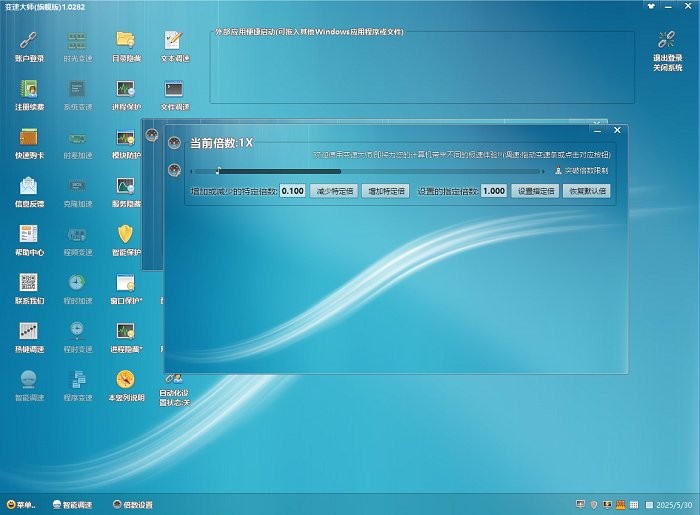Open the 账户登录 account login icon
Image resolution: width=700 pixels, height=515 pixels.
coord(29,41)
